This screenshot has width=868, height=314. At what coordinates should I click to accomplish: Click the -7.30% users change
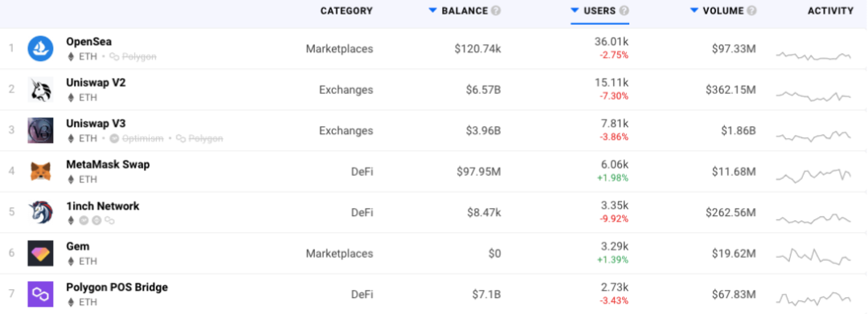pyautogui.click(x=615, y=96)
